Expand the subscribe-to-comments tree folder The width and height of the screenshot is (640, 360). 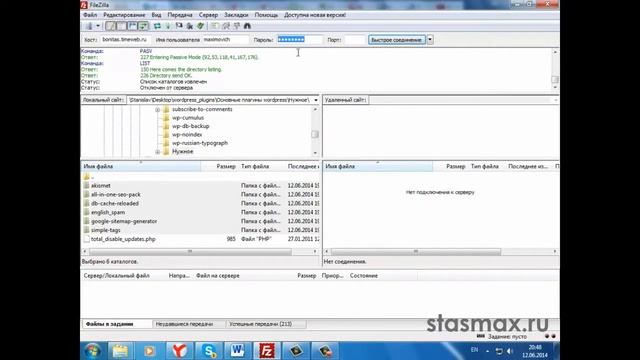click(x=158, y=110)
